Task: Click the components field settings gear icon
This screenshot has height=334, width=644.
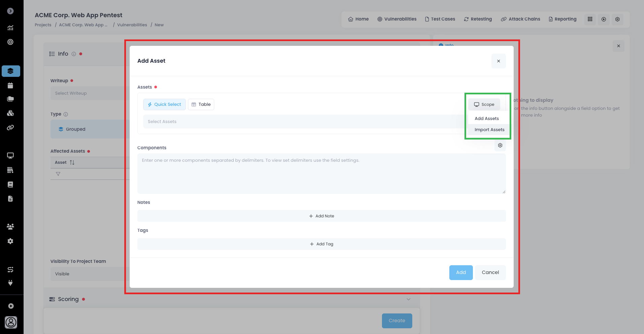Action: coord(500,145)
